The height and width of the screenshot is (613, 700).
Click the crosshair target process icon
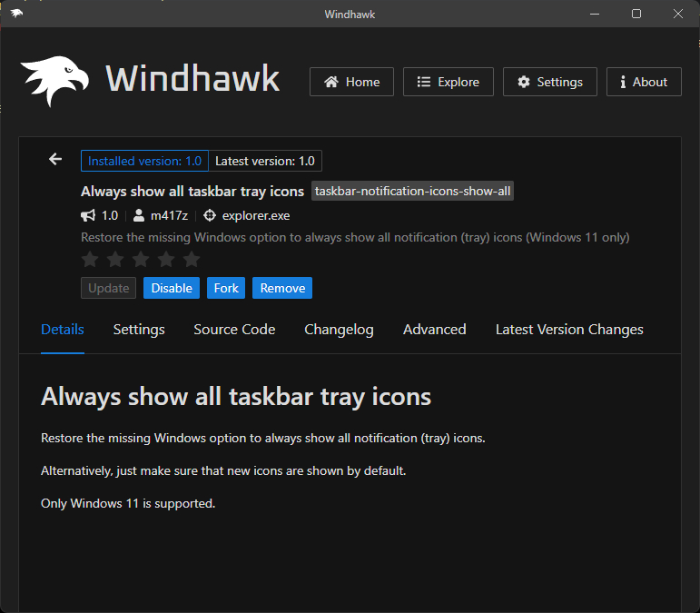coord(210,215)
